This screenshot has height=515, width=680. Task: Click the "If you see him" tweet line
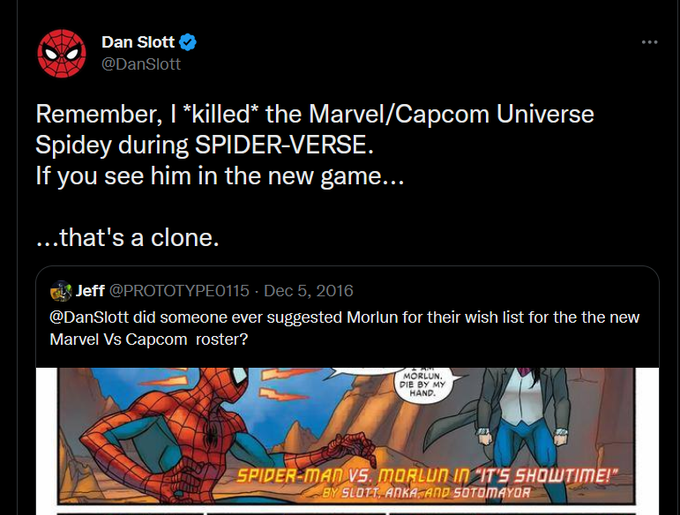pyautogui.click(x=219, y=176)
